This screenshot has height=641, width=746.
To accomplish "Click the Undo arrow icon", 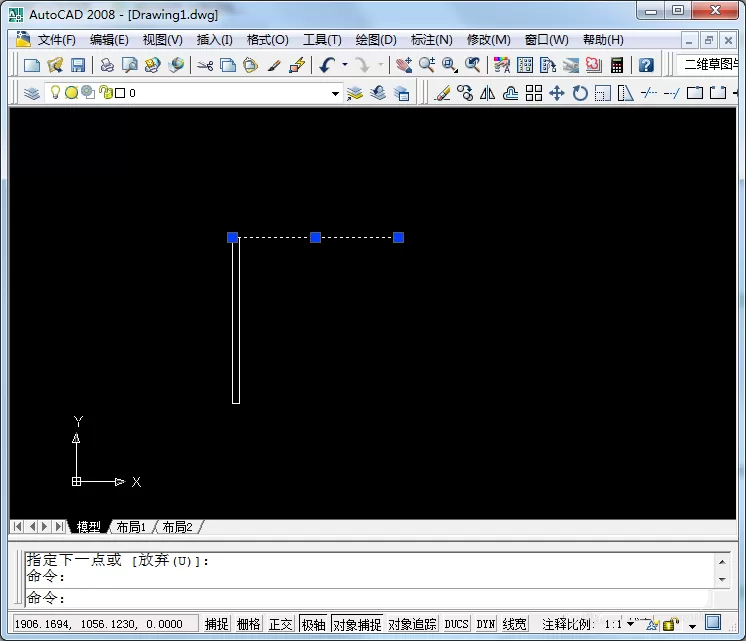I will pyautogui.click(x=327, y=65).
